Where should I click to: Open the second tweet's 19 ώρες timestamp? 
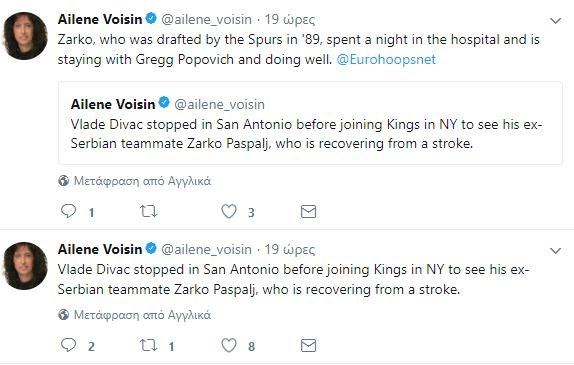pyautogui.click(x=290, y=249)
